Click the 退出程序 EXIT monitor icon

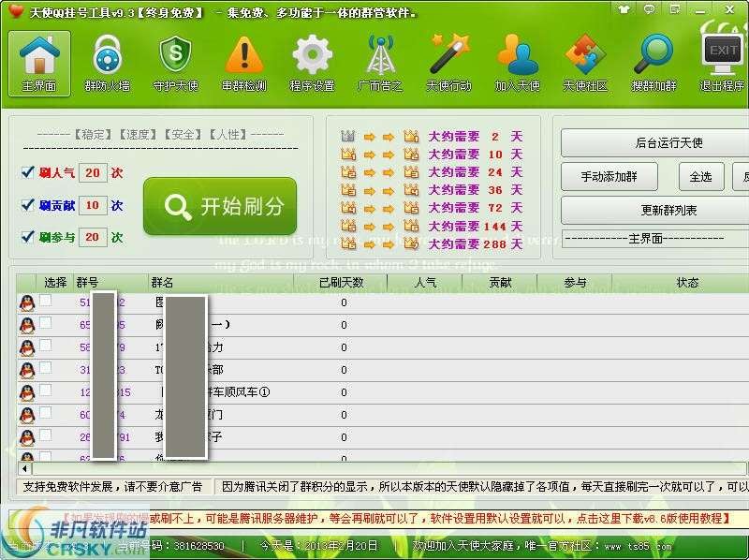[x=722, y=64]
